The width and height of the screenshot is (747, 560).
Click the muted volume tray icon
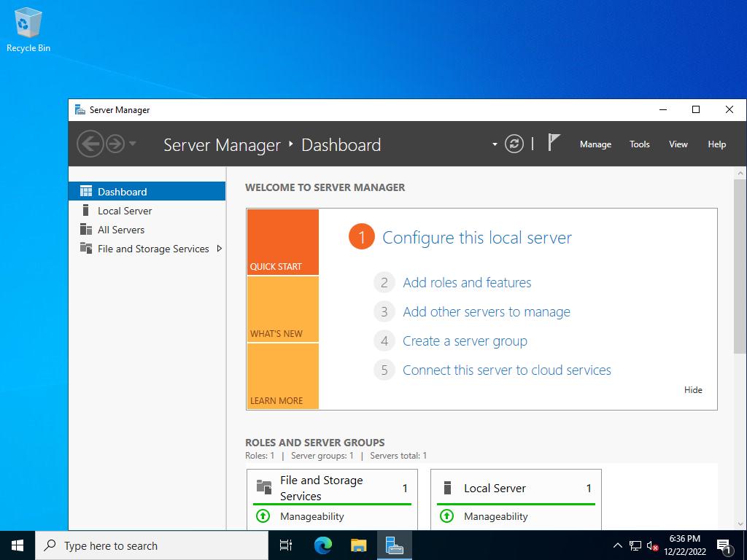click(x=653, y=545)
